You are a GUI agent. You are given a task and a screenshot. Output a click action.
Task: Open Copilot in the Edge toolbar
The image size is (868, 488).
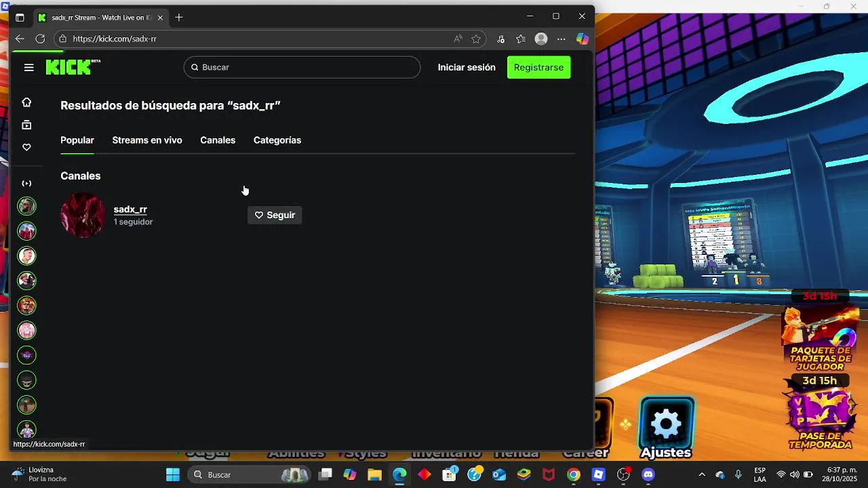click(x=583, y=39)
